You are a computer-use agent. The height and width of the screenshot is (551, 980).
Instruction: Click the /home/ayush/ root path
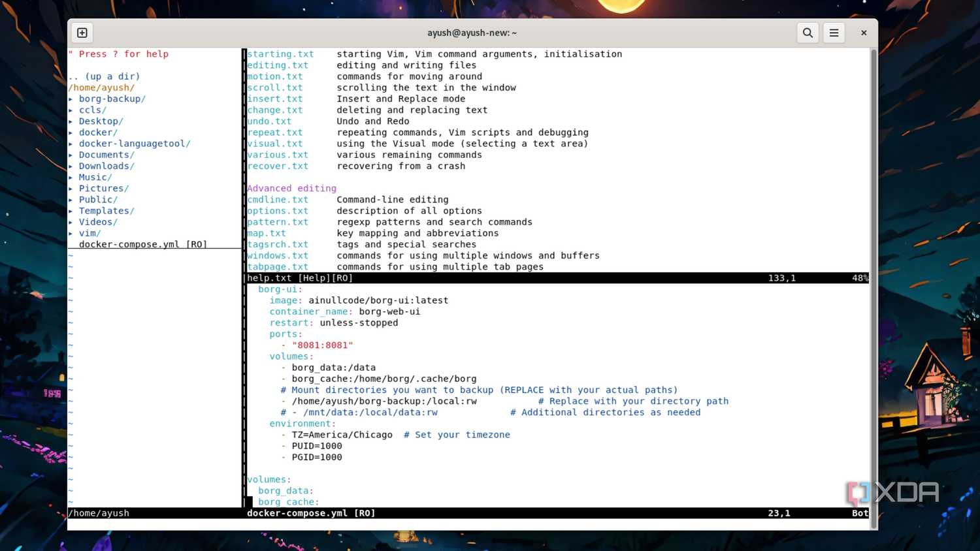[101, 87]
